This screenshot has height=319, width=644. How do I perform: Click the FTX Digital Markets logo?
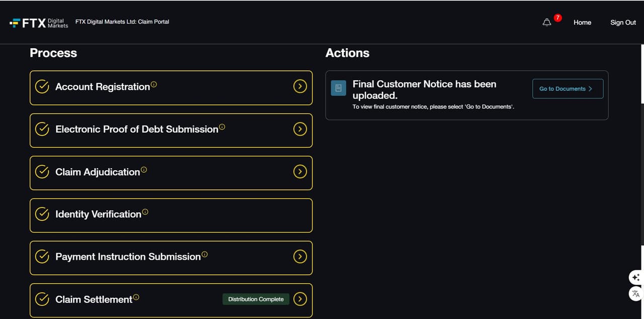click(39, 23)
